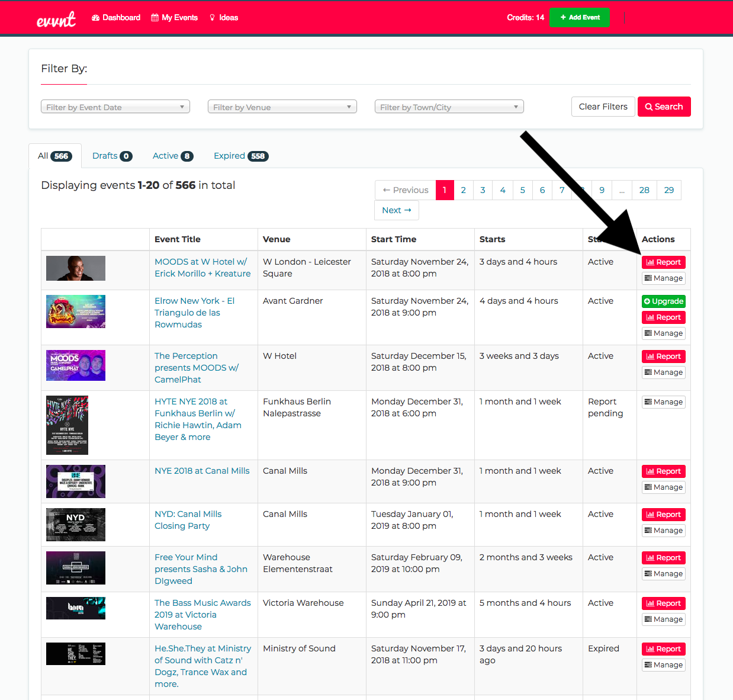Go to My Events
The image size is (733, 700).
(x=175, y=18)
